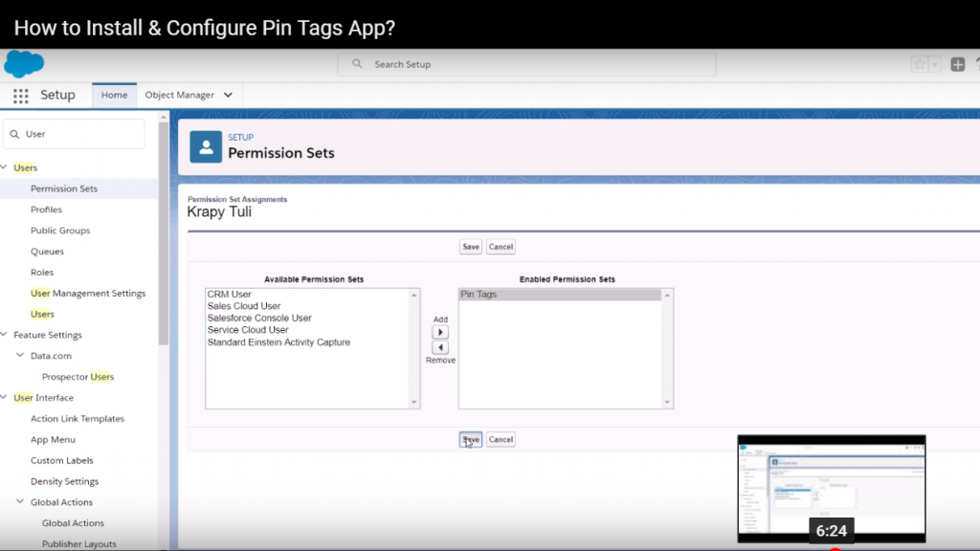
Task: Click the top Cancel button
Action: pyautogui.click(x=501, y=247)
